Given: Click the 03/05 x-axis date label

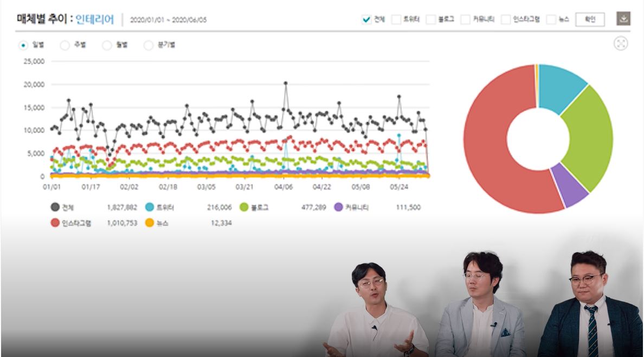Looking at the screenshot, I should pyautogui.click(x=206, y=187).
